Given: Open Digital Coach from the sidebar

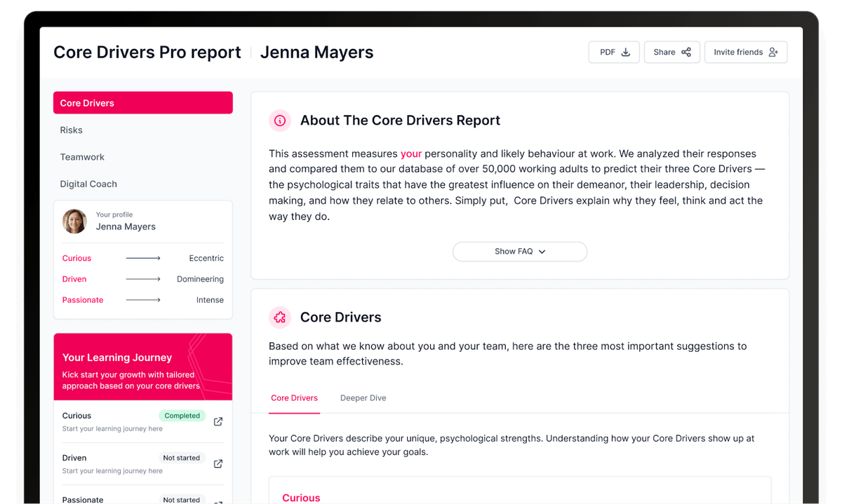Looking at the screenshot, I should click(88, 184).
